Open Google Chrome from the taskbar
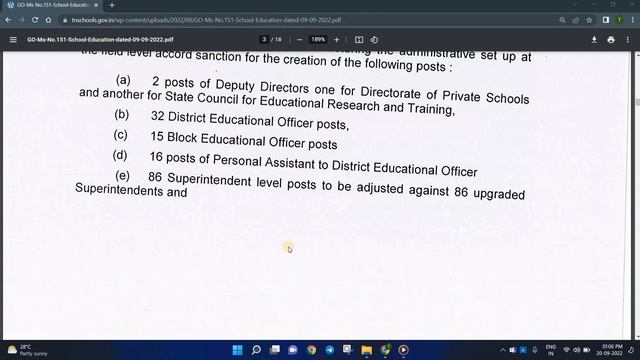640x360 pixels. (x=311, y=350)
